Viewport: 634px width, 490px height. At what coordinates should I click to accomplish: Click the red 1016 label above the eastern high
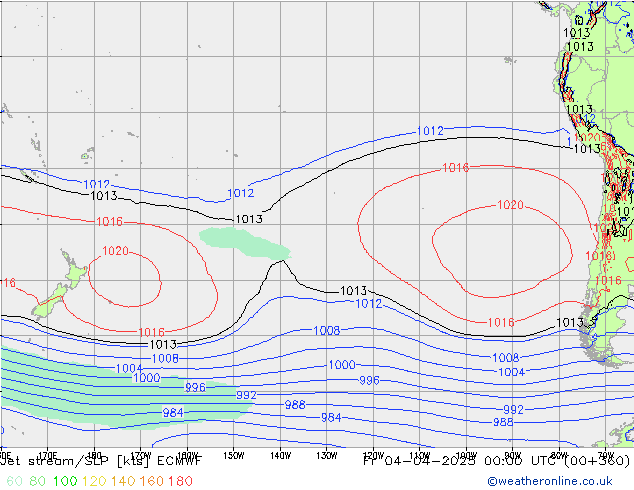pos(456,167)
